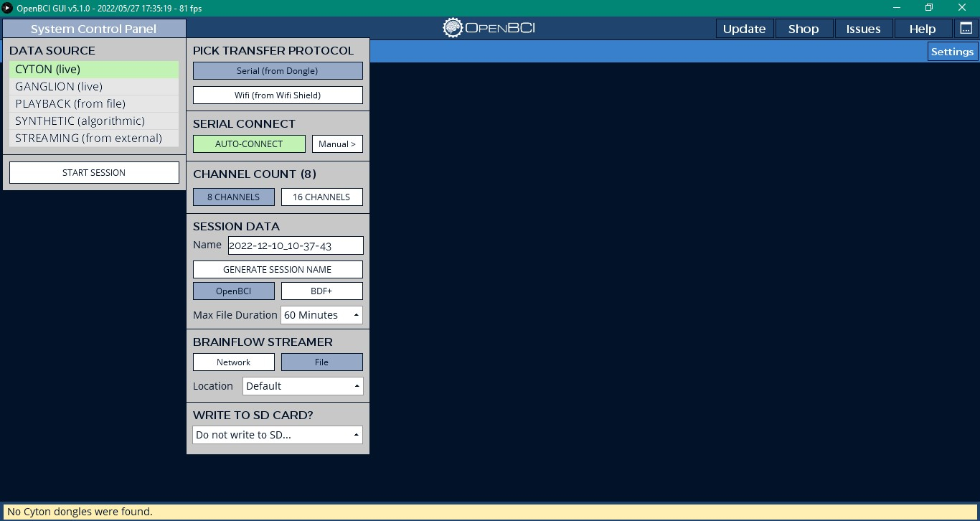Viewport: 980px width, 521px height.
Task: Click the DATA SOURCE heading
Action: coord(52,51)
